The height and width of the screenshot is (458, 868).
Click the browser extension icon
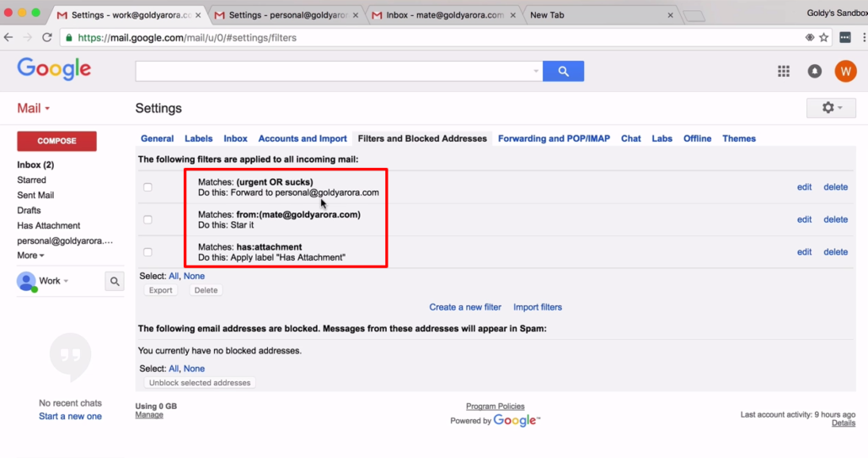coord(844,38)
